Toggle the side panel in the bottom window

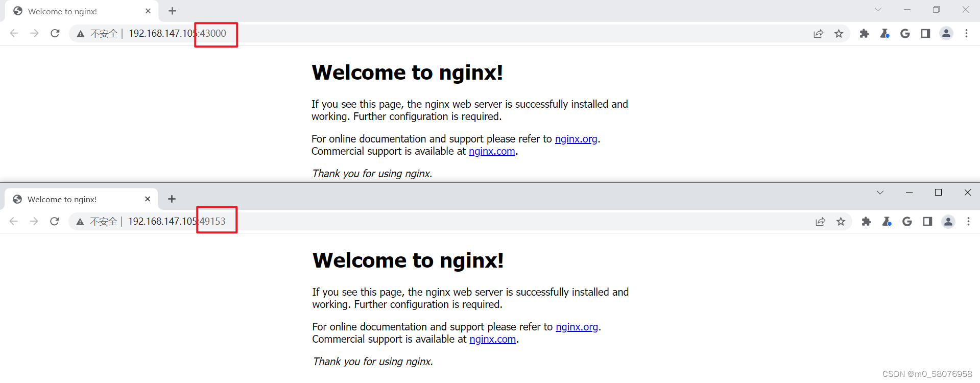click(x=927, y=221)
